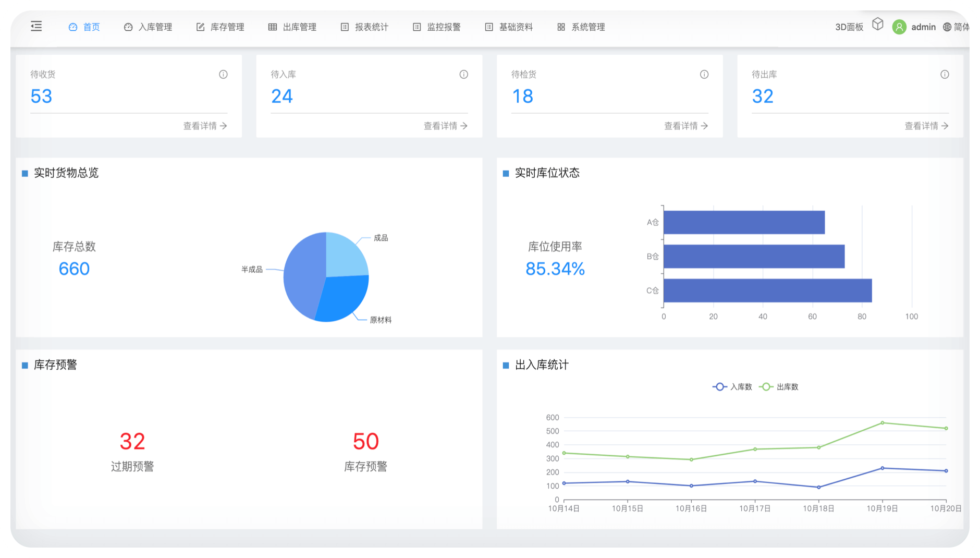Toggle the 出库数 legend series
The height and width of the screenshot is (558, 980).
(779, 387)
